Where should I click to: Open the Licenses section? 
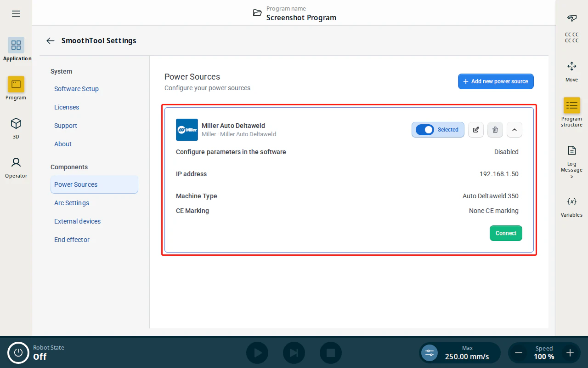coord(67,107)
